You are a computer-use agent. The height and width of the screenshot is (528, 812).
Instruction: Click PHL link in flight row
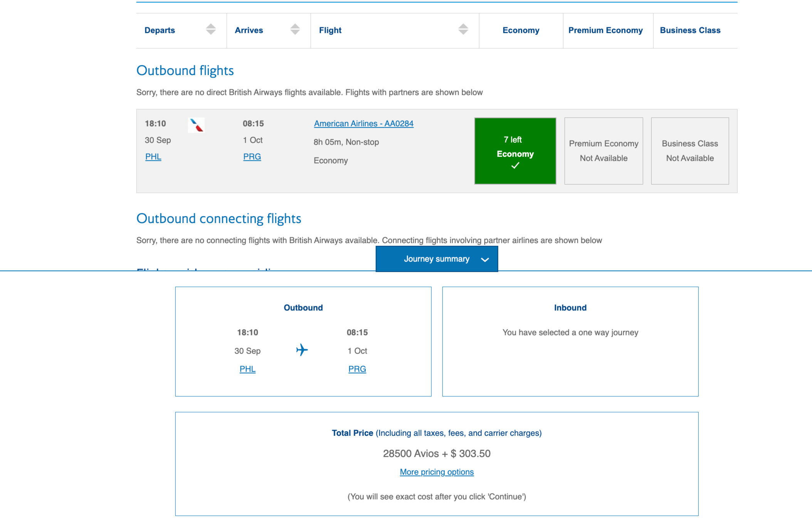pyautogui.click(x=153, y=157)
